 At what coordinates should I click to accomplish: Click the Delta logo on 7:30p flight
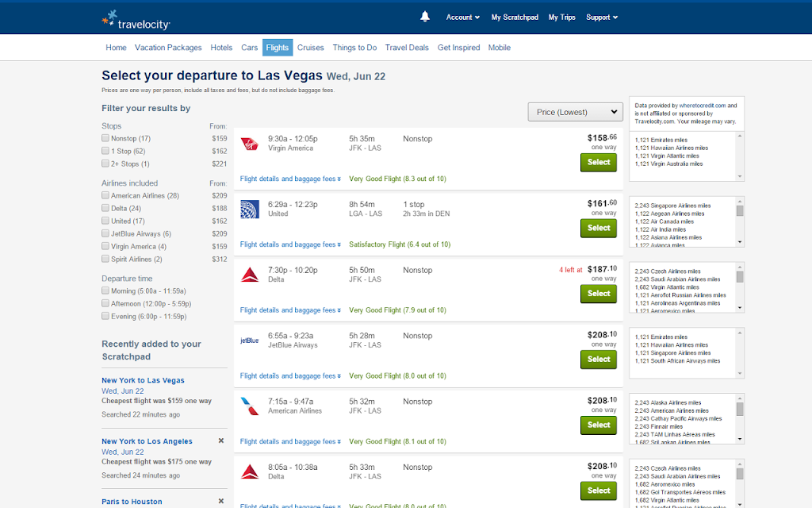250,275
